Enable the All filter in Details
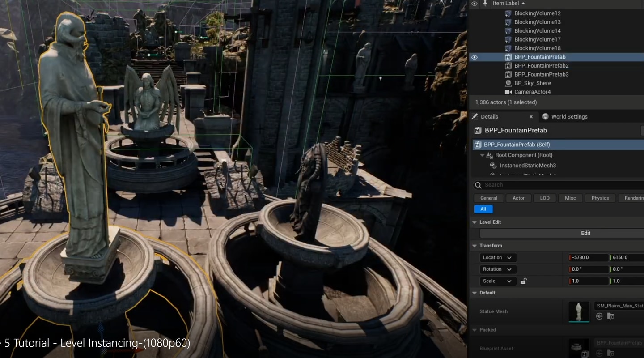This screenshot has height=358, width=644. [x=483, y=209]
